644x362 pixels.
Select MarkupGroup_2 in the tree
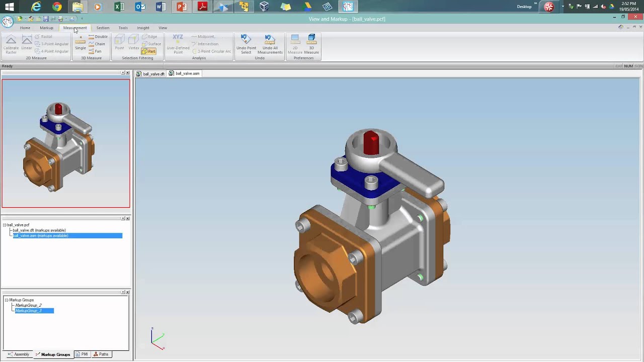click(x=28, y=305)
